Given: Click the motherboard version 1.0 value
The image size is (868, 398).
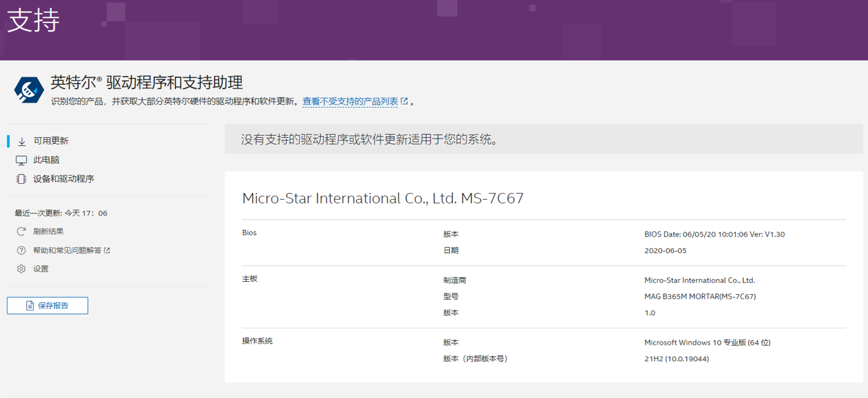Looking at the screenshot, I should (650, 313).
